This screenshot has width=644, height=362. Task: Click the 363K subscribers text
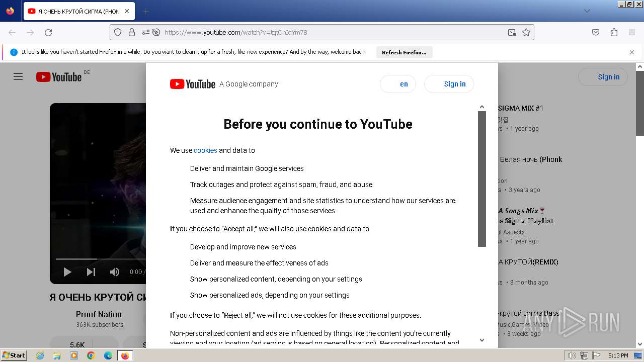(x=100, y=325)
